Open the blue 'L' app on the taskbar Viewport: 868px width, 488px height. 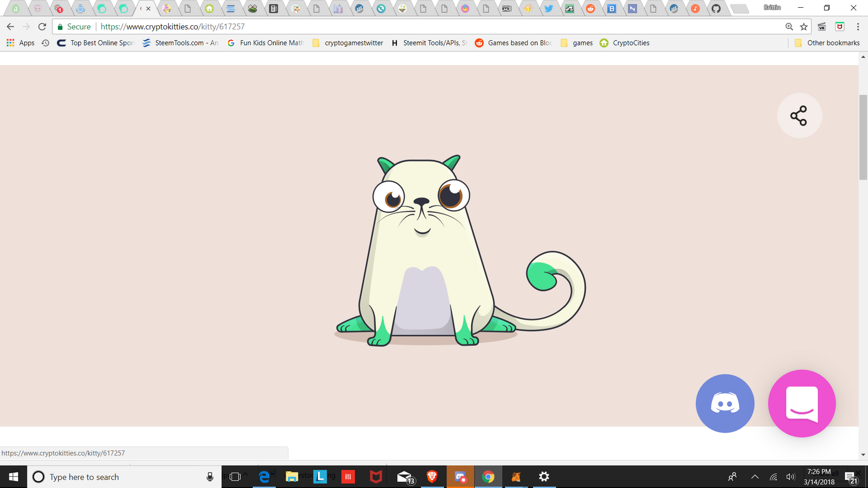point(320,477)
